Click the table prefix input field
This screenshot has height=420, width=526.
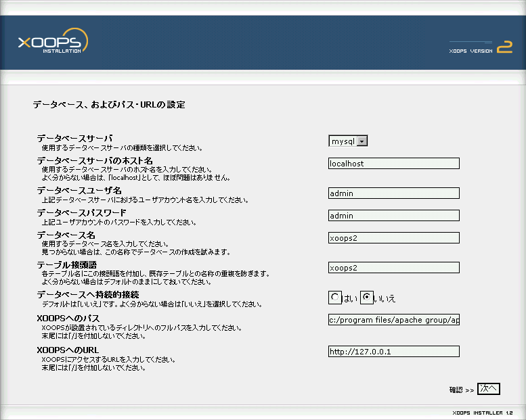pyautogui.click(x=393, y=267)
